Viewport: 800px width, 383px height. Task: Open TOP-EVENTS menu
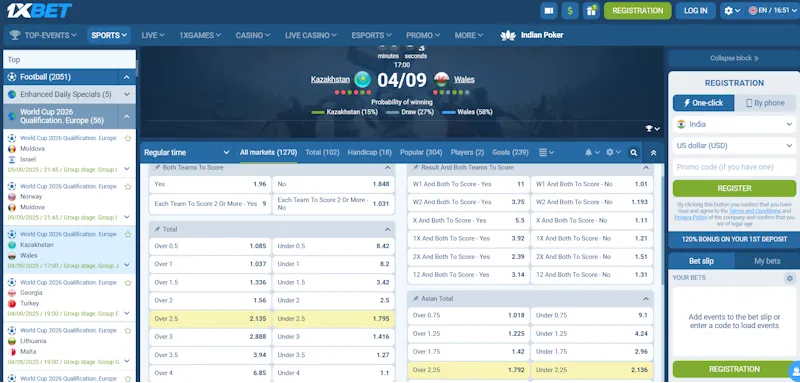coord(43,35)
